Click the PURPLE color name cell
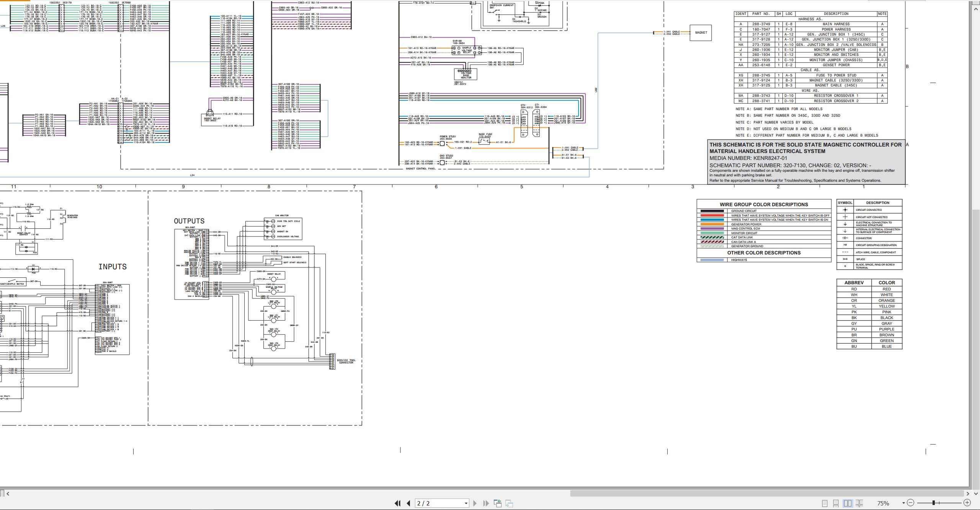The image size is (980, 510). [887, 329]
